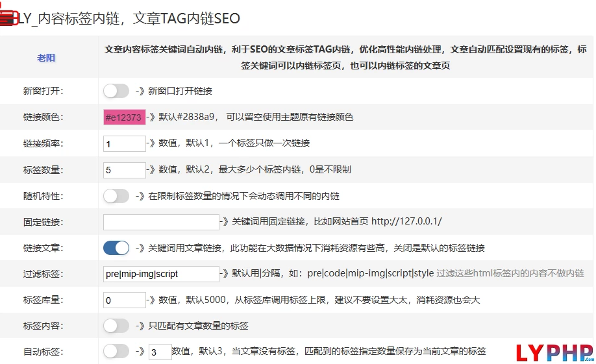Enable the 标签内容 toggle
The width and height of the screenshot is (596, 364).
pos(116,326)
